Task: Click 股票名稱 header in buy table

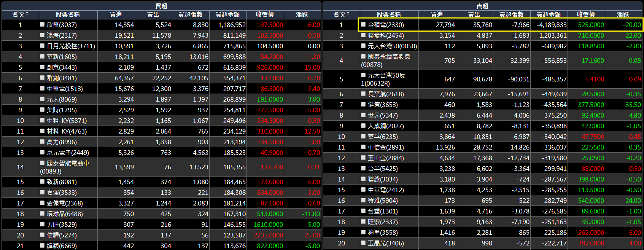Action: tap(68, 14)
